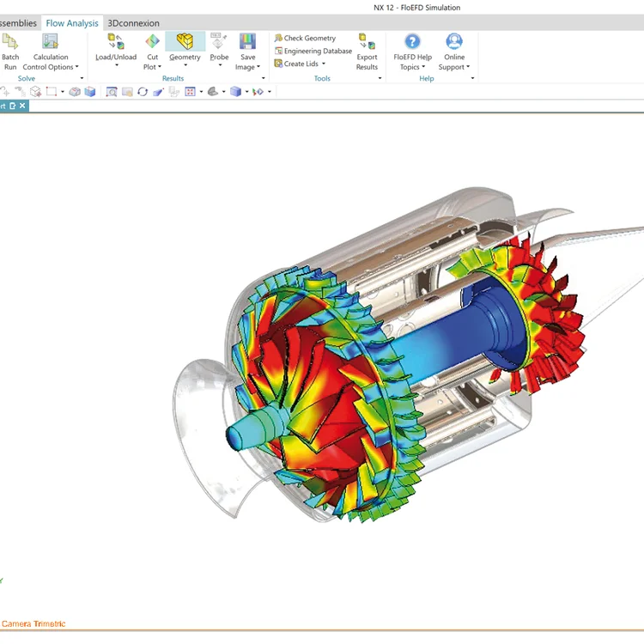Click the Load/Unload results icon

(116, 41)
